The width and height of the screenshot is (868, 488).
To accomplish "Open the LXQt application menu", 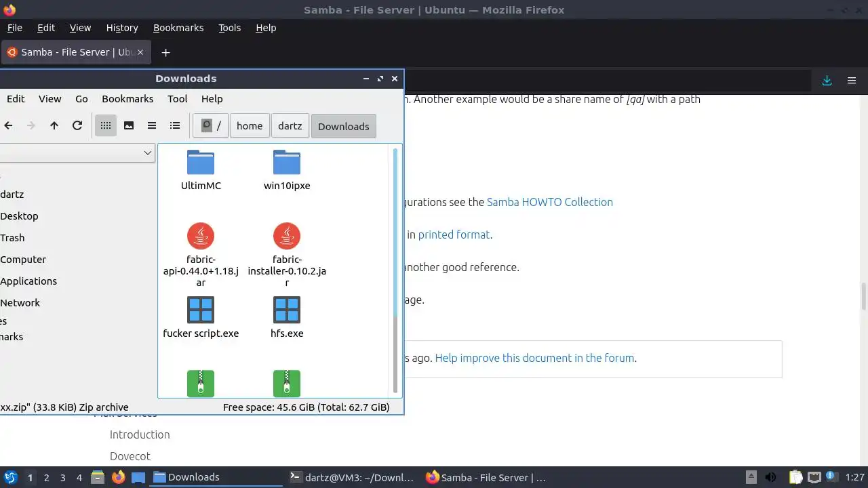I will pos(10,477).
